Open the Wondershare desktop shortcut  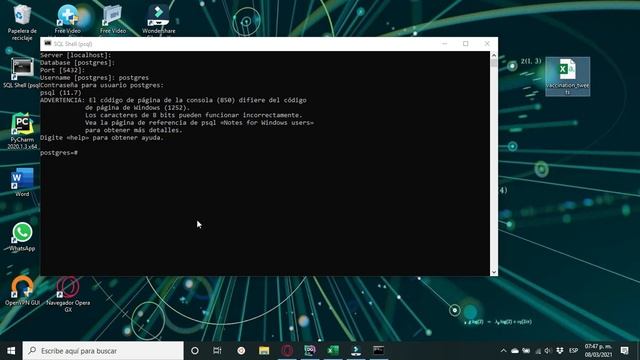click(159, 19)
